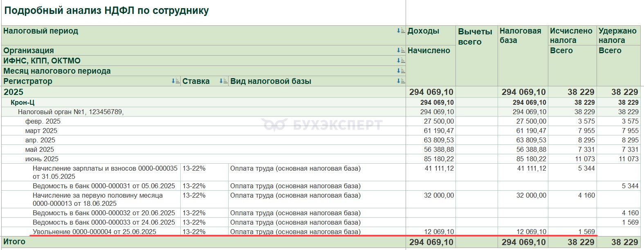This screenshot has height=250, width=644.
Task: Click sort icon beside Организация header
Action: [401, 50]
